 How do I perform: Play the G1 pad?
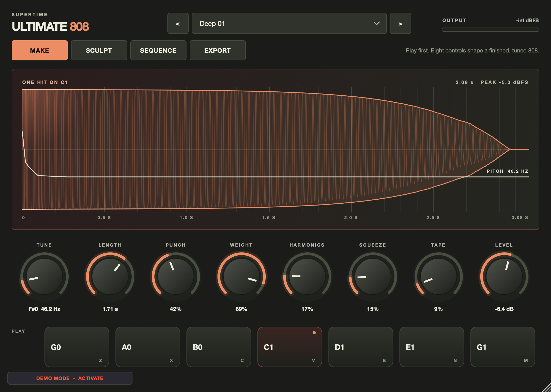503,347
